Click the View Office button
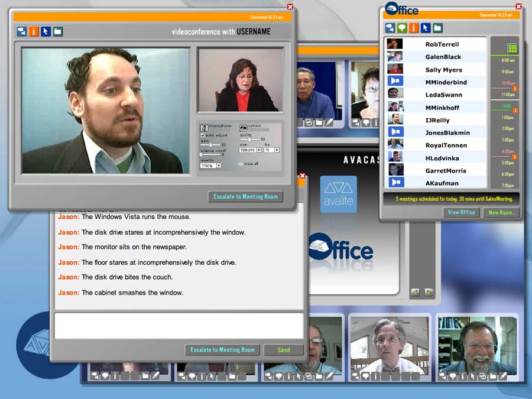Viewport: 532px width, 399px height. tap(462, 212)
